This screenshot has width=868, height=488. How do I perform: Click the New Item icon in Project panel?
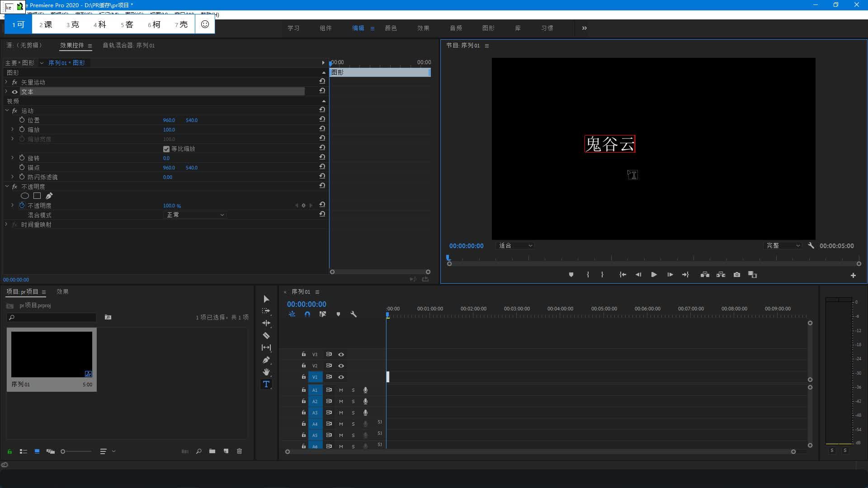point(226,451)
